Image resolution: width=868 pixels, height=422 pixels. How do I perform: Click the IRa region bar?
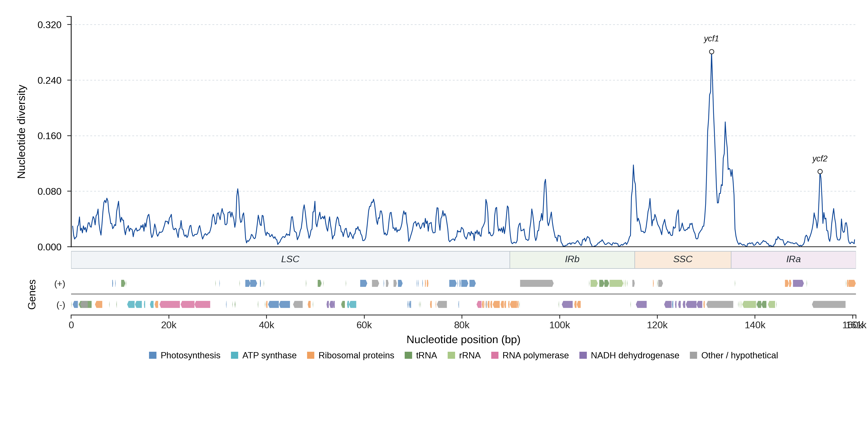793,260
